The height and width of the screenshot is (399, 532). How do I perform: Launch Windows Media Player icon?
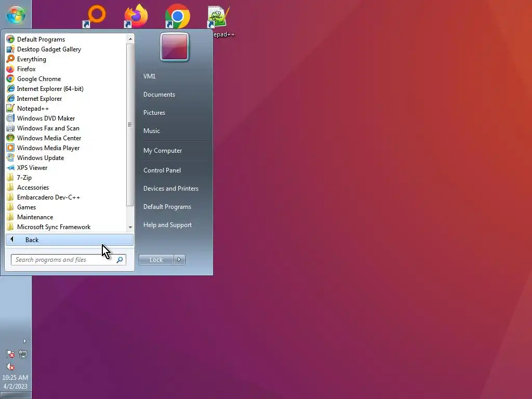coord(10,148)
